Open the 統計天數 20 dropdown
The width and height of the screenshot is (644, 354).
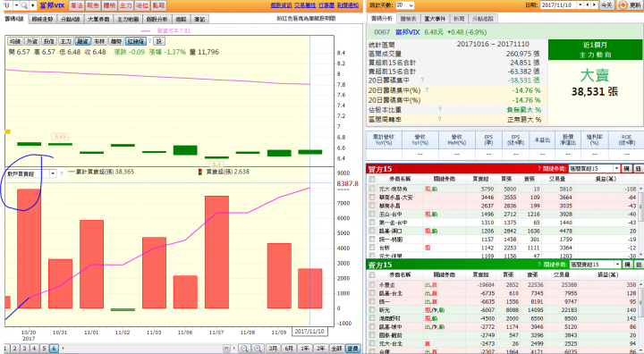(x=404, y=5)
